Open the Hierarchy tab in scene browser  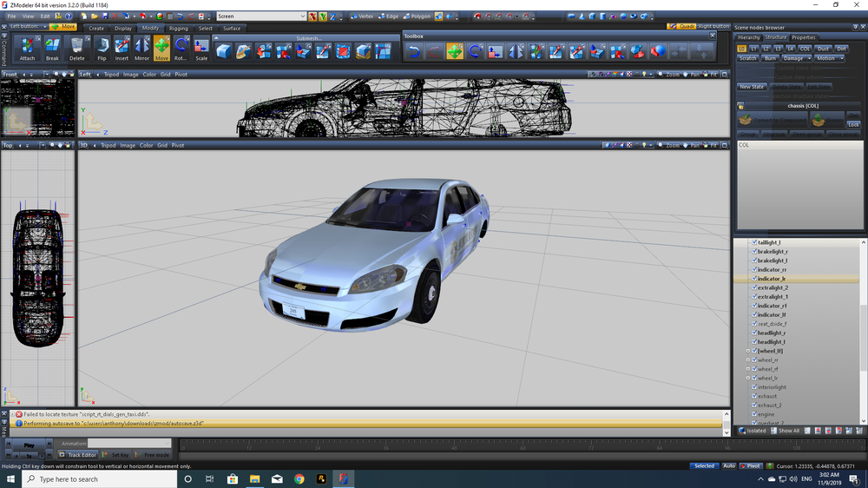coord(748,37)
